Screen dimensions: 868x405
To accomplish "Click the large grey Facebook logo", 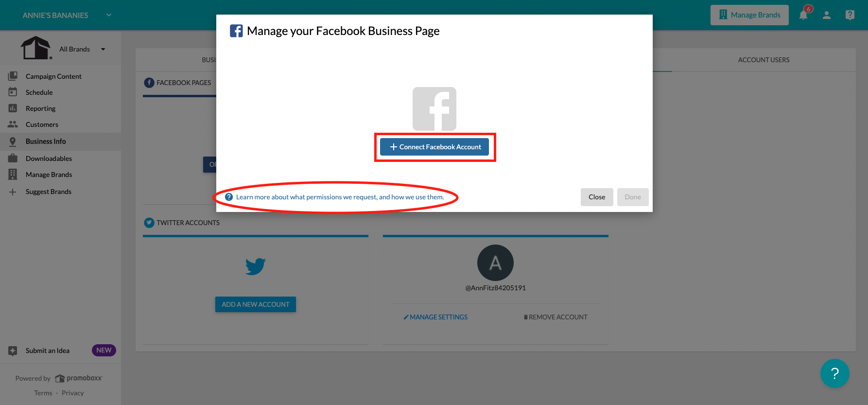I will 434,109.
